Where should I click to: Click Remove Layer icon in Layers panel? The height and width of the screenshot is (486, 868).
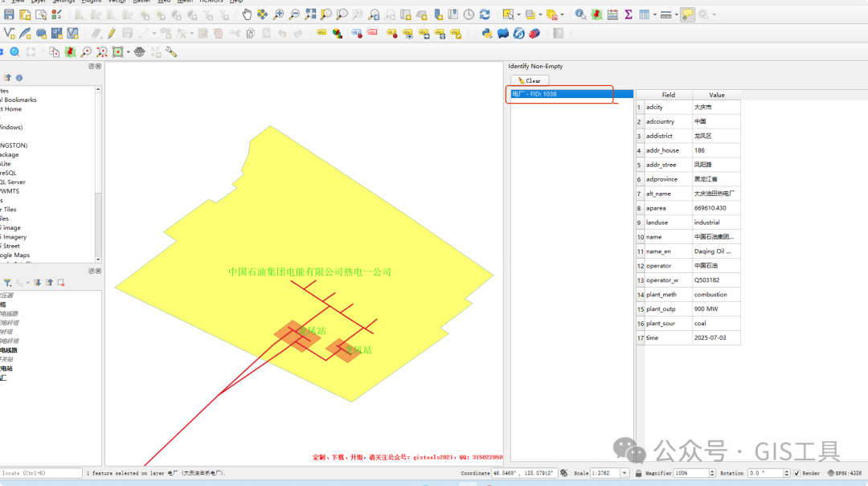pyautogui.click(x=61, y=283)
